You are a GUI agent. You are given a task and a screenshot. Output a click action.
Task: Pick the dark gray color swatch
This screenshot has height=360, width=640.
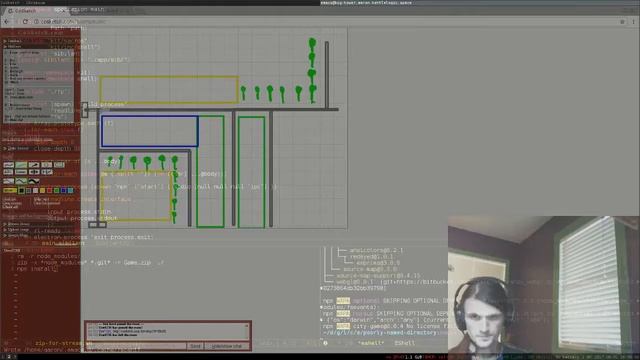click(x=29, y=190)
